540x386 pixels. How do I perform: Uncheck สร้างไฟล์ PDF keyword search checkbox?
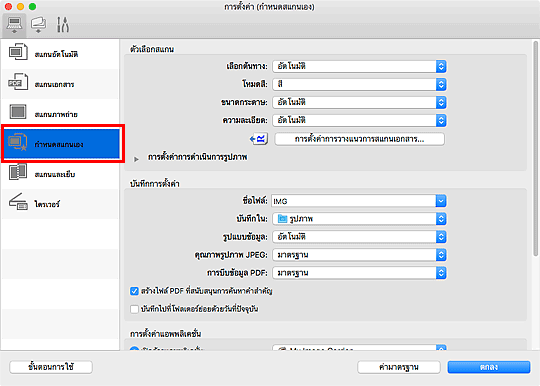tap(134, 291)
